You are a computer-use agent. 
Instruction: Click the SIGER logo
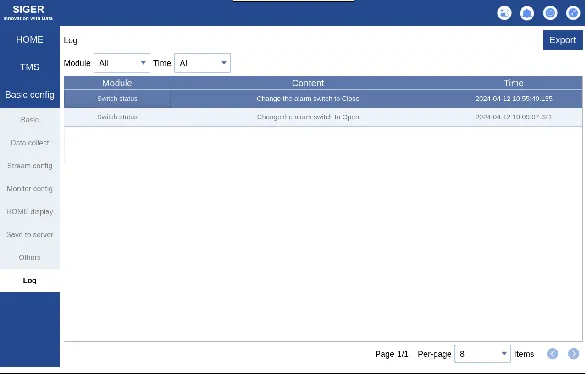28,12
